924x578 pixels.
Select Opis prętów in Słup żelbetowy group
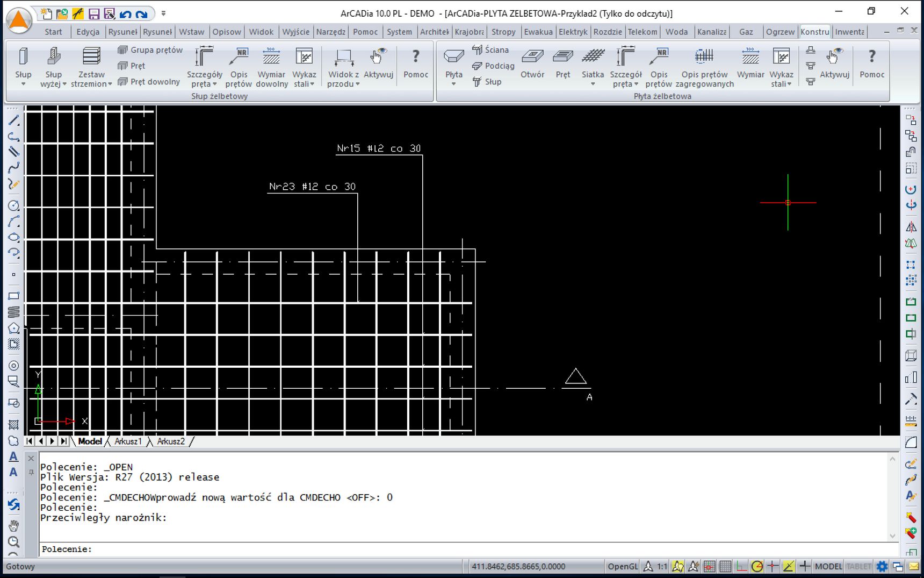click(239, 67)
